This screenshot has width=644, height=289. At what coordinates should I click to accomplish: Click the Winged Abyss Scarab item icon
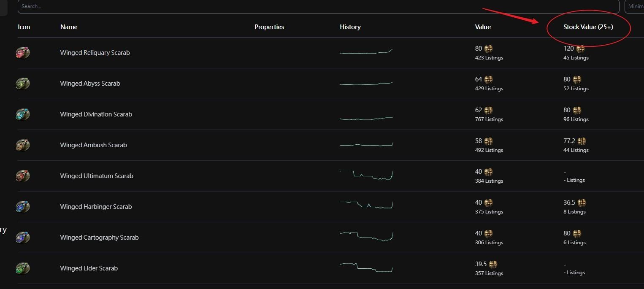point(23,84)
